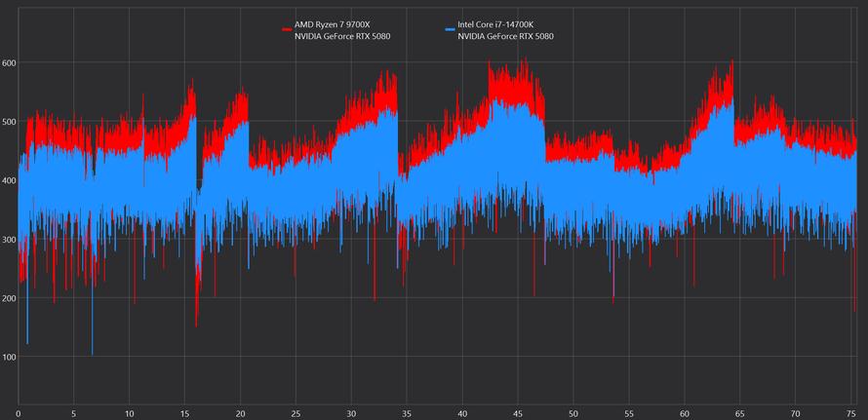Viewport: 868px width, 420px height.
Task: Click the 100 label on the y-axis
Action: point(10,357)
